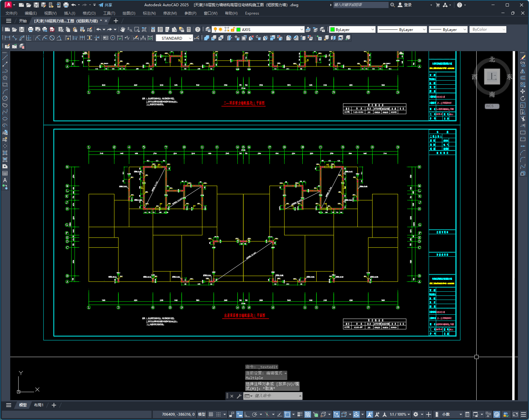Click the 北 north direction on compass
Image resolution: width=529 pixels, height=420 pixels.
click(x=492, y=60)
